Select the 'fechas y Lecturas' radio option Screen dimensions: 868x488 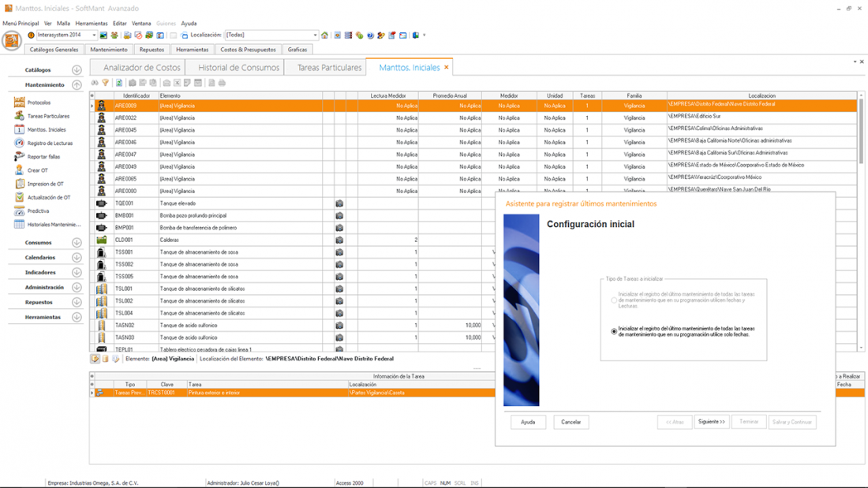click(615, 300)
